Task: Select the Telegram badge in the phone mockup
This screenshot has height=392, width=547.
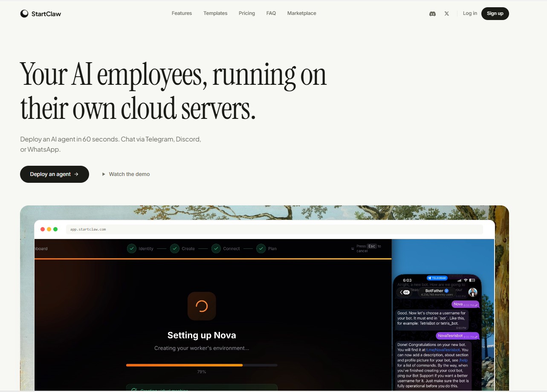Action: 437,278
